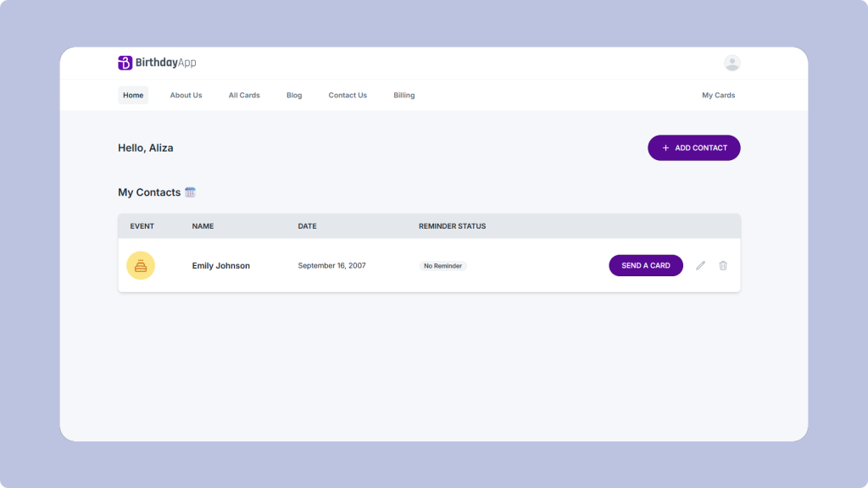The height and width of the screenshot is (488, 868).
Task: Send a card to Emily Johnson
Action: 646,265
